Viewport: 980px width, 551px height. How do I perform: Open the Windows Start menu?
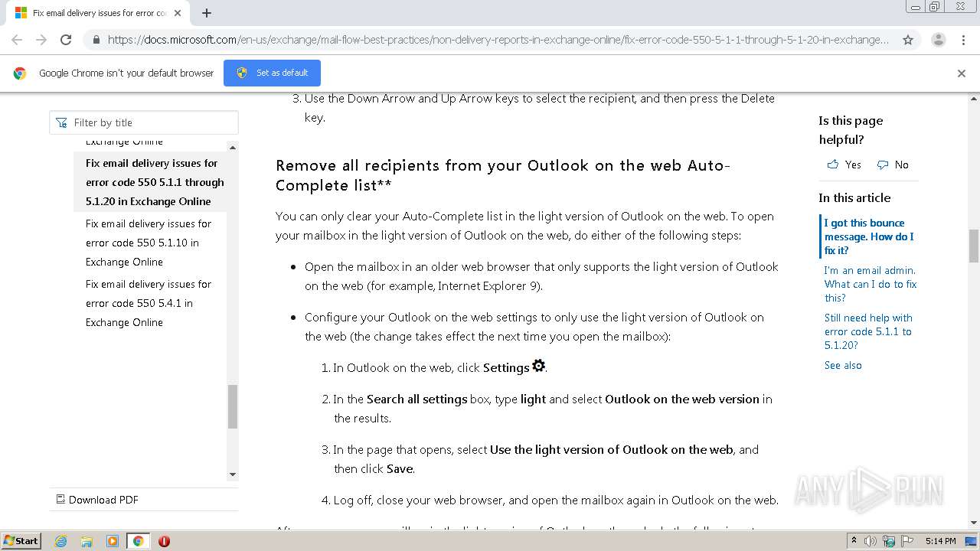[21, 540]
